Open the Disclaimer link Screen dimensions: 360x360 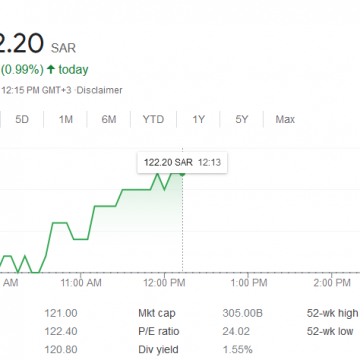click(x=99, y=90)
